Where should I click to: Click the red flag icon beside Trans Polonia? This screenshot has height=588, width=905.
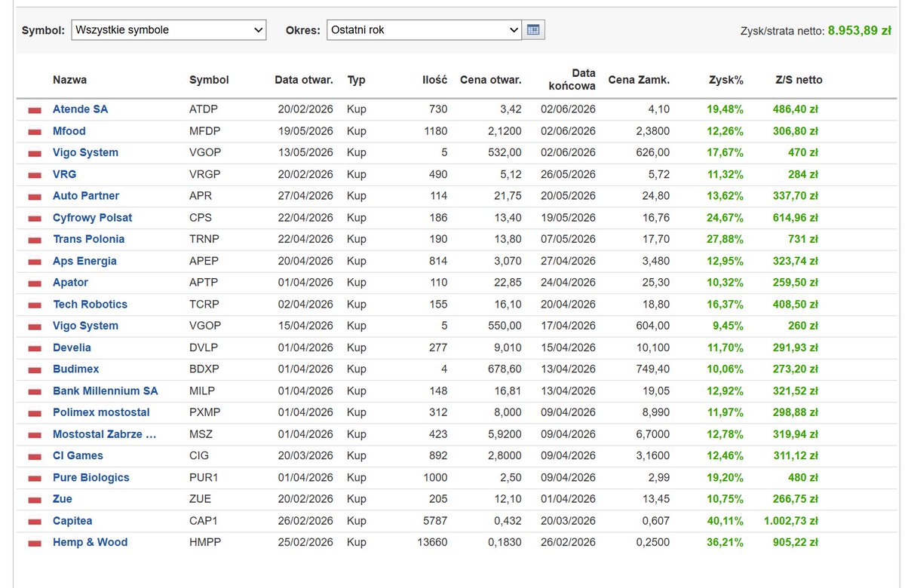[x=35, y=240]
